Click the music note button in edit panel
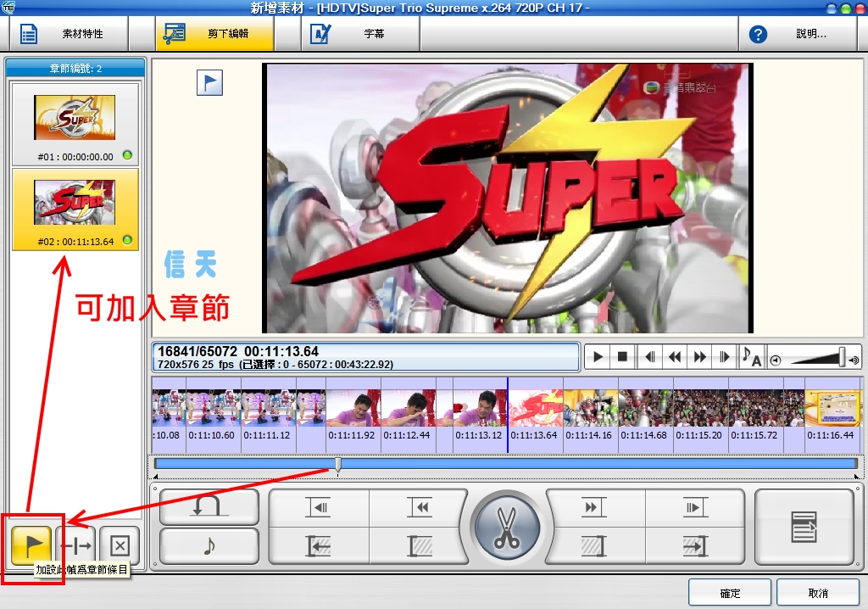Viewport: 868px width, 609px height. [209, 546]
